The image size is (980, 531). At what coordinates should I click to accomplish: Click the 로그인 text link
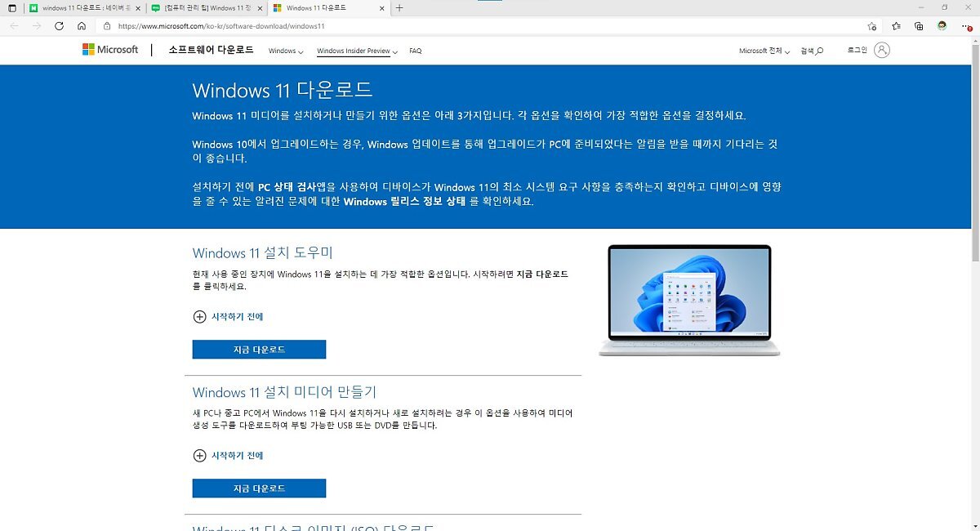click(857, 50)
